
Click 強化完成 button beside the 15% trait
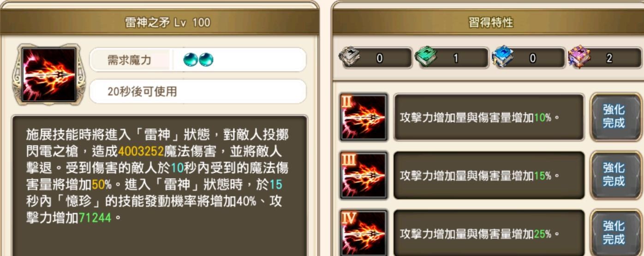point(614,175)
